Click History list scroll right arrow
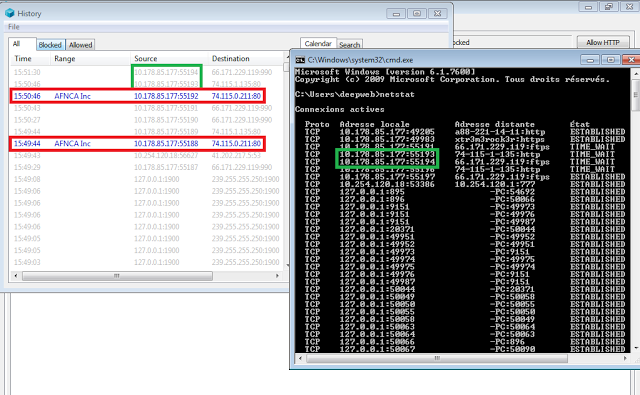The height and width of the screenshot is (395, 640). point(278,276)
